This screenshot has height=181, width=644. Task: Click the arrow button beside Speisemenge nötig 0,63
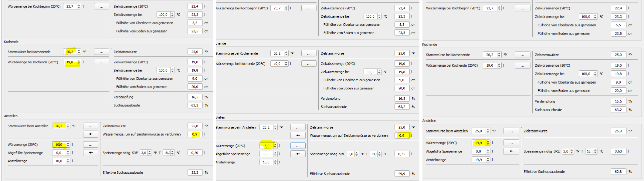coord(511,151)
